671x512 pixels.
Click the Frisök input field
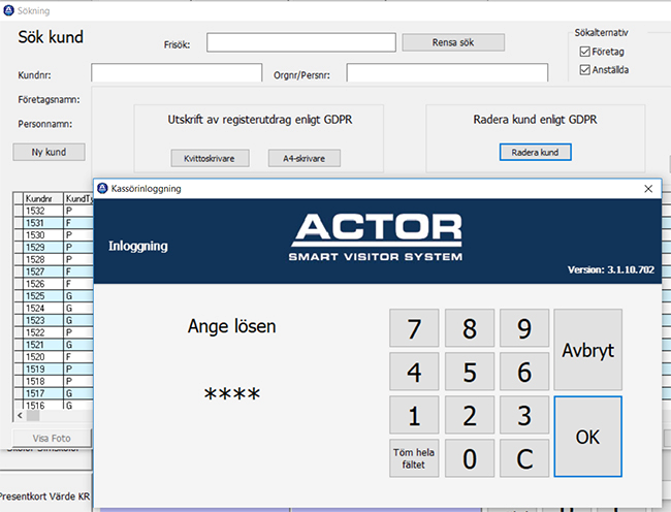301,42
